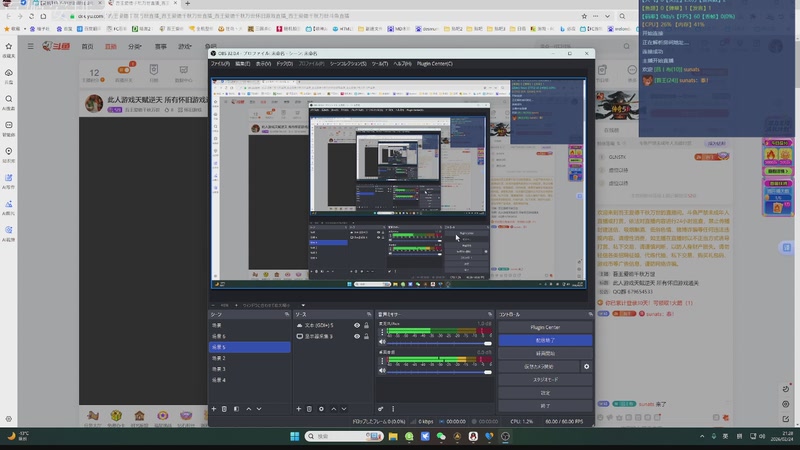Mute the first audio mixer channel speaker
The width and height of the screenshot is (800, 450).
[x=382, y=342]
